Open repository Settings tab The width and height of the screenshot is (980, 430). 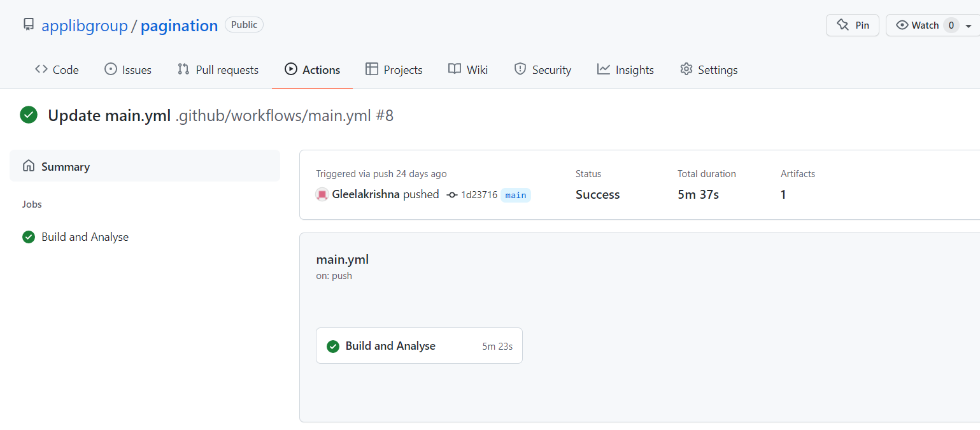[709, 69]
